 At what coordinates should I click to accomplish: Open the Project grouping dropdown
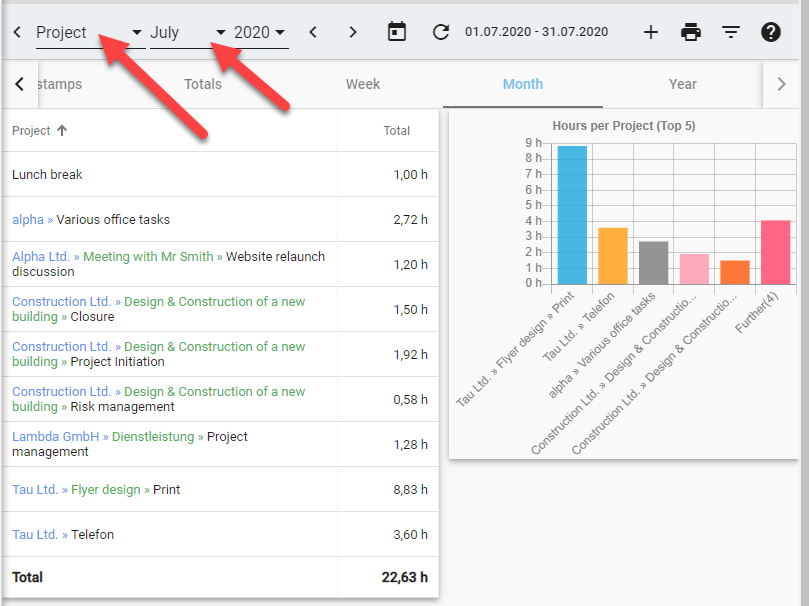pyautogui.click(x=88, y=33)
